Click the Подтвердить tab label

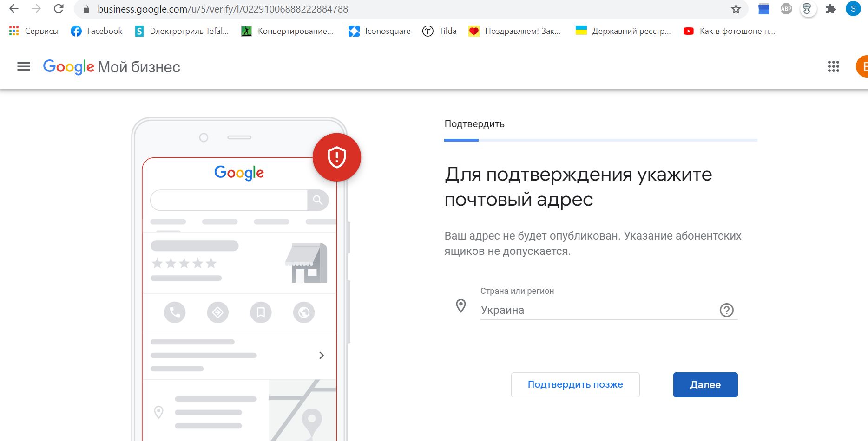point(474,124)
